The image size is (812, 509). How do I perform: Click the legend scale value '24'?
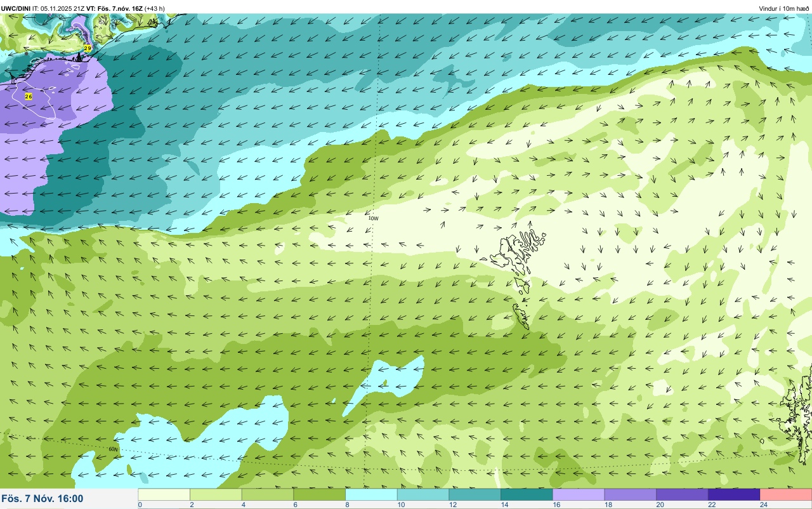pyautogui.click(x=763, y=505)
